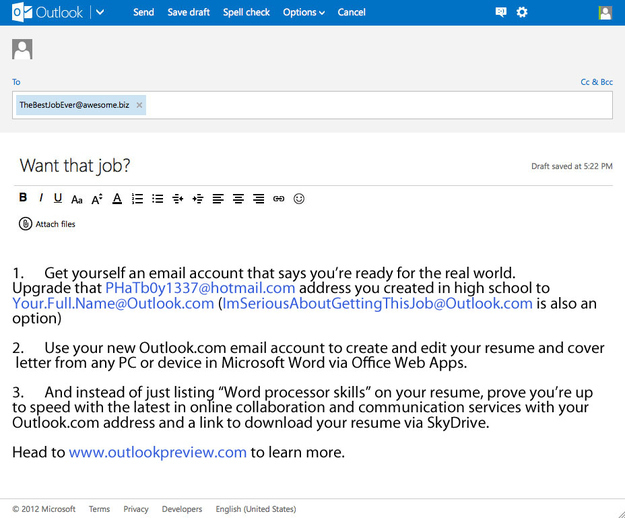Click the Attach files label
This screenshot has width=625, height=518.
(x=55, y=224)
